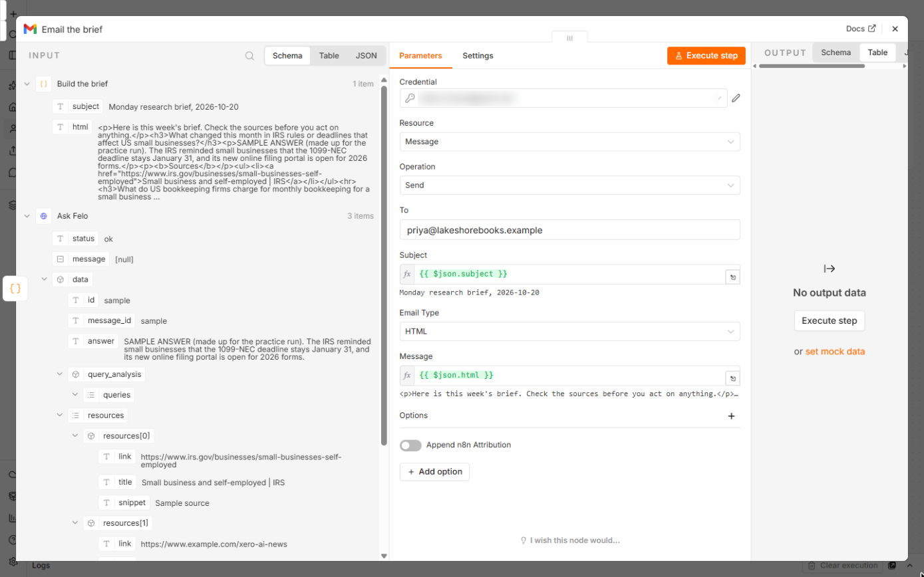Image resolution: width=924 pixels, height=577 pixels.
Task: Select the snippet field pill
Action: tap(124, 503)
